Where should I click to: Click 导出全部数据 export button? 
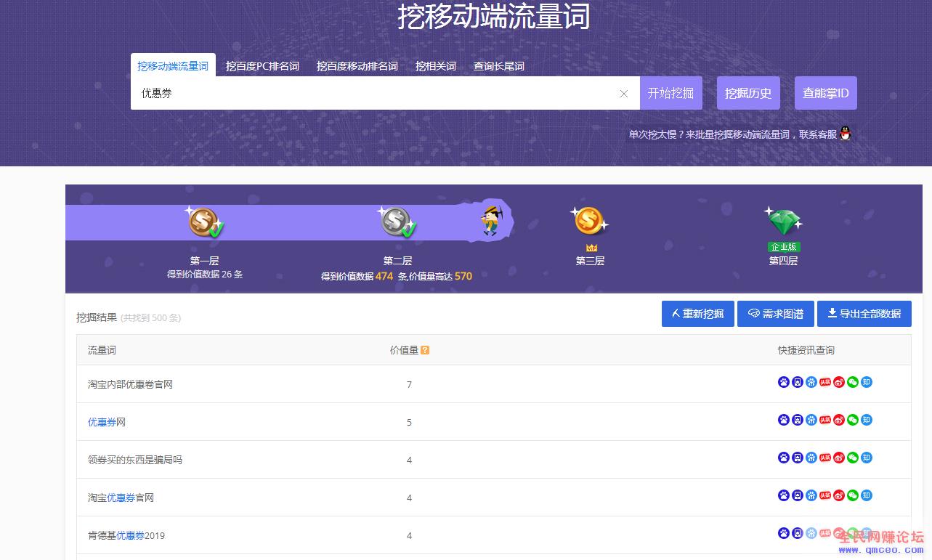click(864, 314)
